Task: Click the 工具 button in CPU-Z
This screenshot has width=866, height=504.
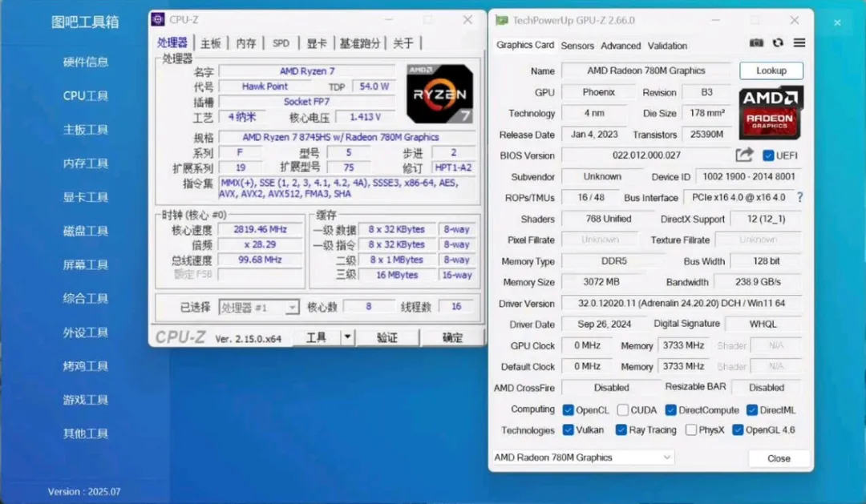Action: (x=316, y=337)
